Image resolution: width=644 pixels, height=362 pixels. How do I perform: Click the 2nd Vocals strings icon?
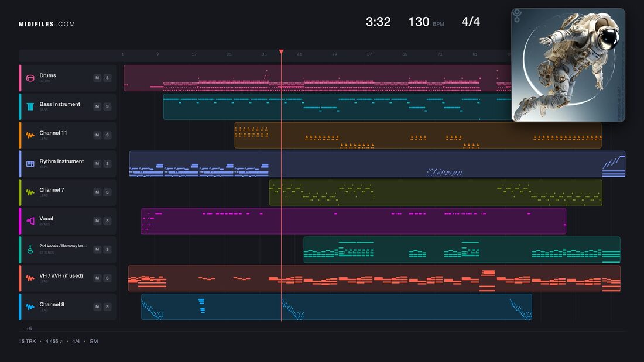[x=30, y=250]
